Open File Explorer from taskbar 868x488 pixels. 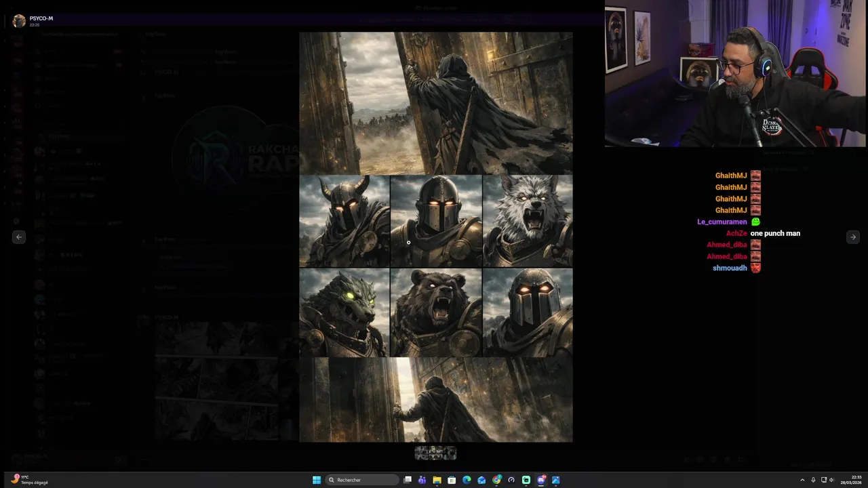pyautogui.click(x=437, y=480)
